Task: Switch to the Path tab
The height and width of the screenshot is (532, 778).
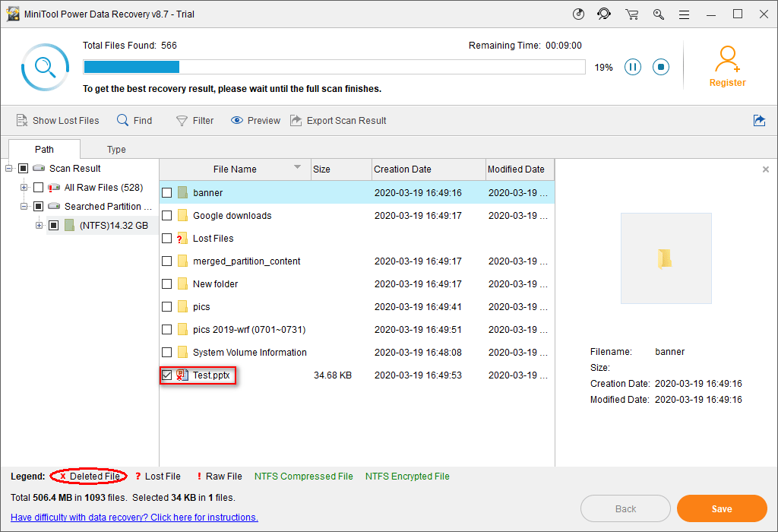Action: tap(44, 149)
